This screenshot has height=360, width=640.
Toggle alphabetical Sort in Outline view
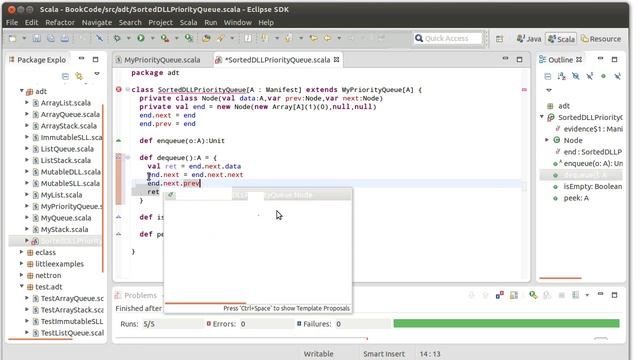[x=562, y=76]
